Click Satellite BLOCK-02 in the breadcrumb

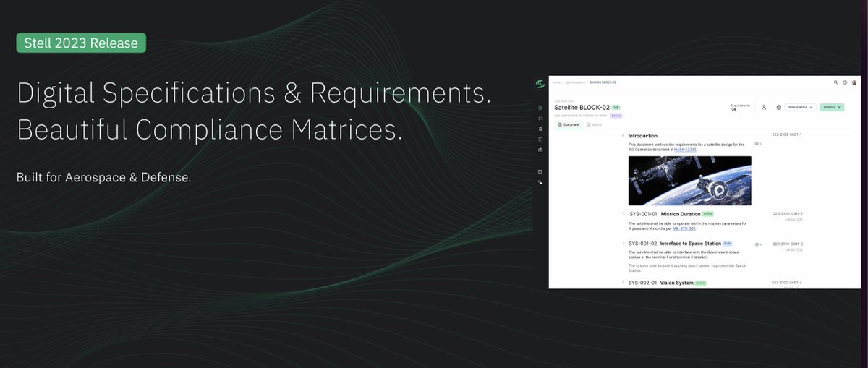tap(603, 82)
